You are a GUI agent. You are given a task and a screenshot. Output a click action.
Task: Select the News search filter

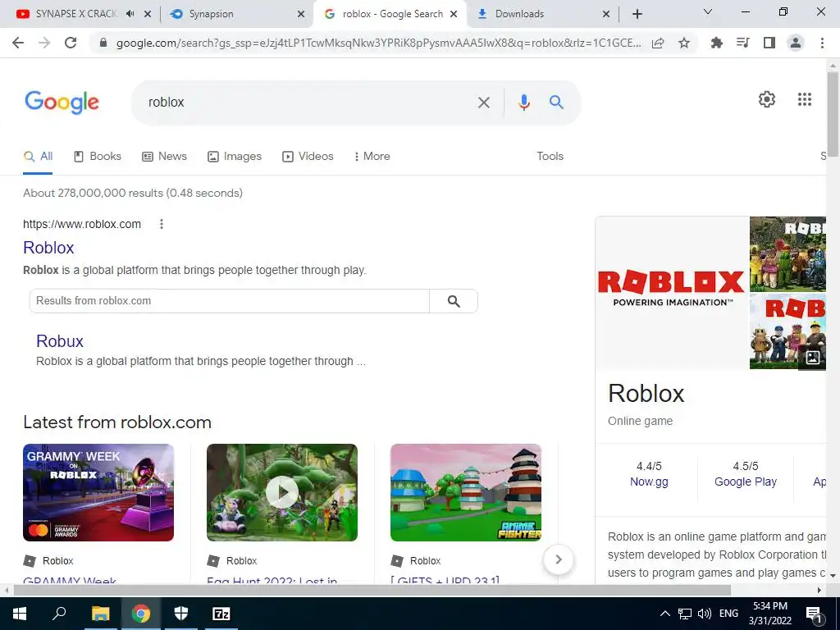tap(164, 157)
